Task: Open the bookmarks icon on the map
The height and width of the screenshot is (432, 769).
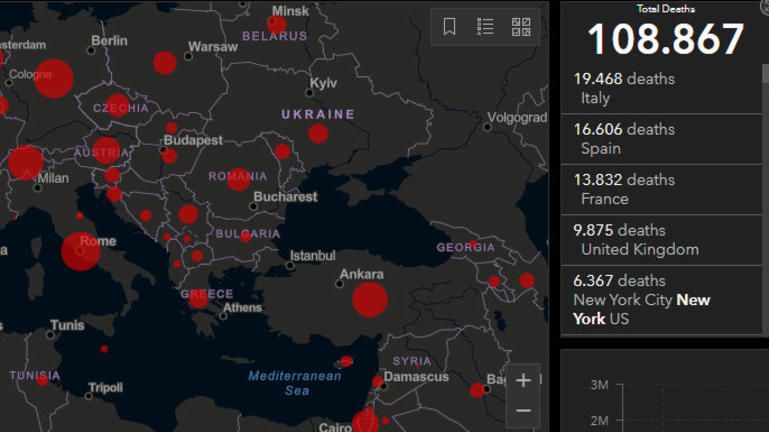Action: (450, 27)
